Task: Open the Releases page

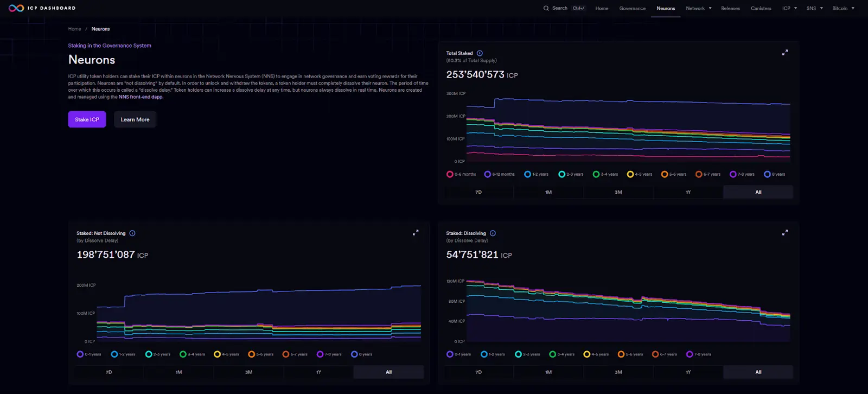Action: (730, 8)
